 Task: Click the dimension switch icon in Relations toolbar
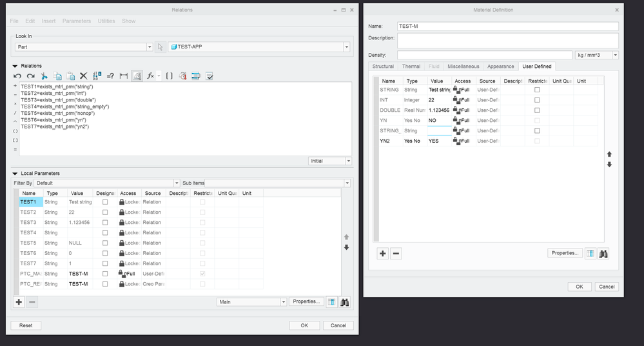(124, 76)
